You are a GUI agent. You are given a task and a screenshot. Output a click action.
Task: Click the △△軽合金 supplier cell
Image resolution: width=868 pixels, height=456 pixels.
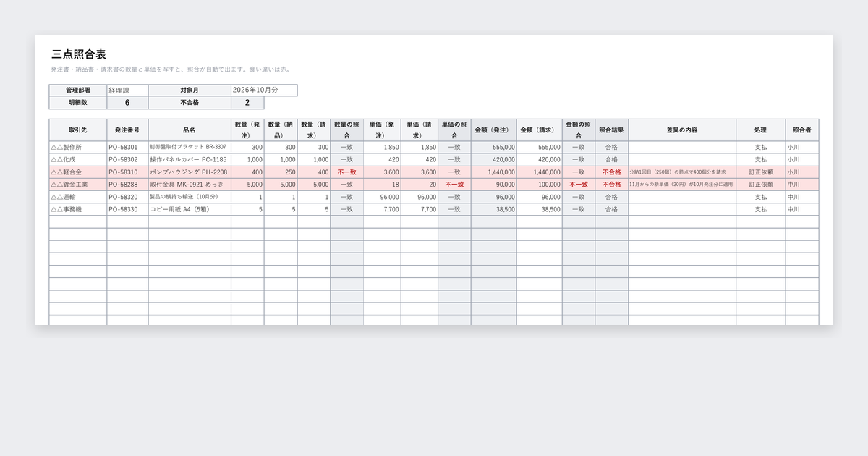78,172
